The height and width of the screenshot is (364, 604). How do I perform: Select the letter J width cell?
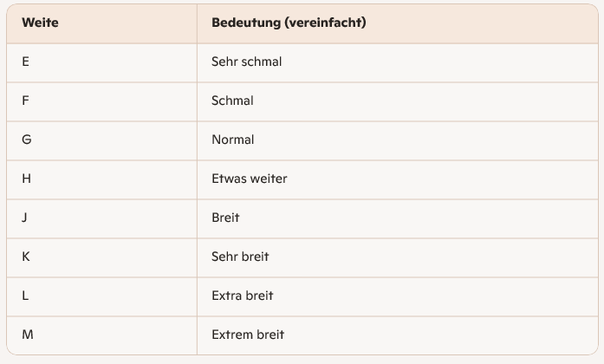point(25,218)
